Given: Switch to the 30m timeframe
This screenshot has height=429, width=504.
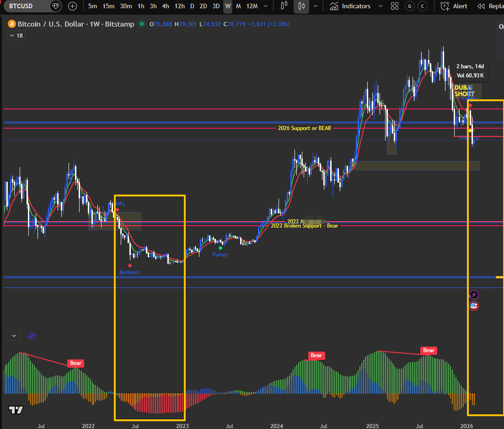Looking at the screenshot, I should (126, 6).
